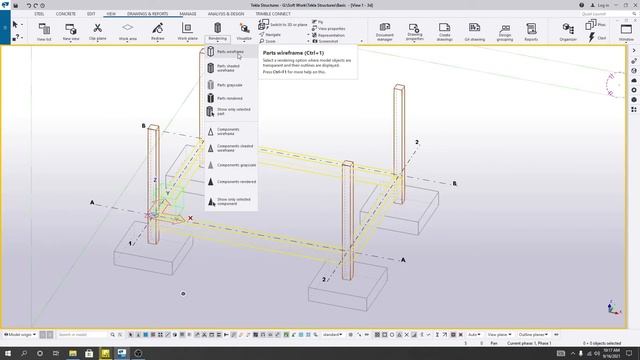Choose Components grayscale rendering

pos(231,165)
